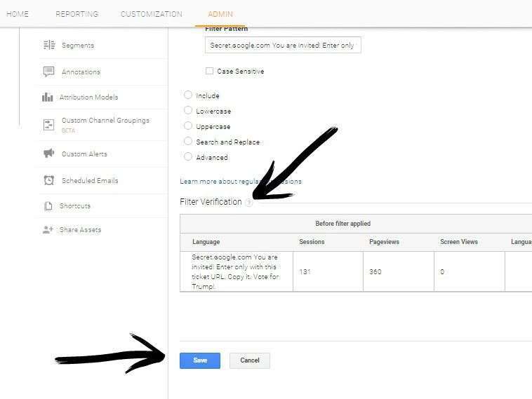Go to the HOME tab
Screen dimensions: 532x399
18,14
